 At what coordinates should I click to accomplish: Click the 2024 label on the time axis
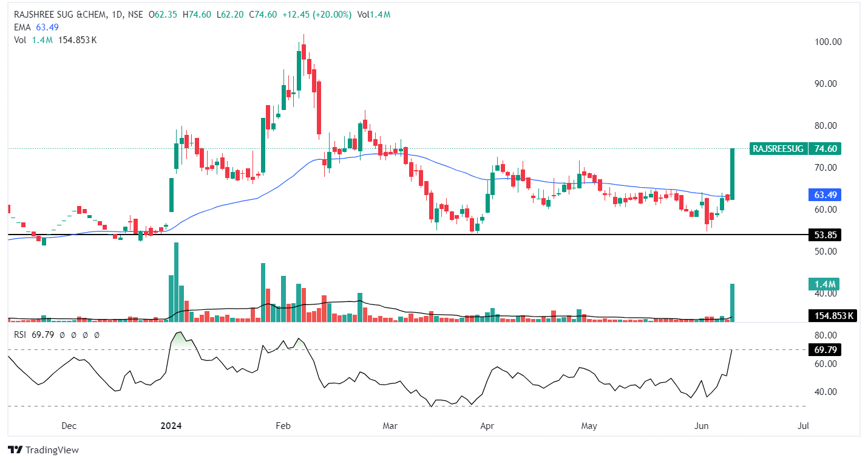click(171, 426)
